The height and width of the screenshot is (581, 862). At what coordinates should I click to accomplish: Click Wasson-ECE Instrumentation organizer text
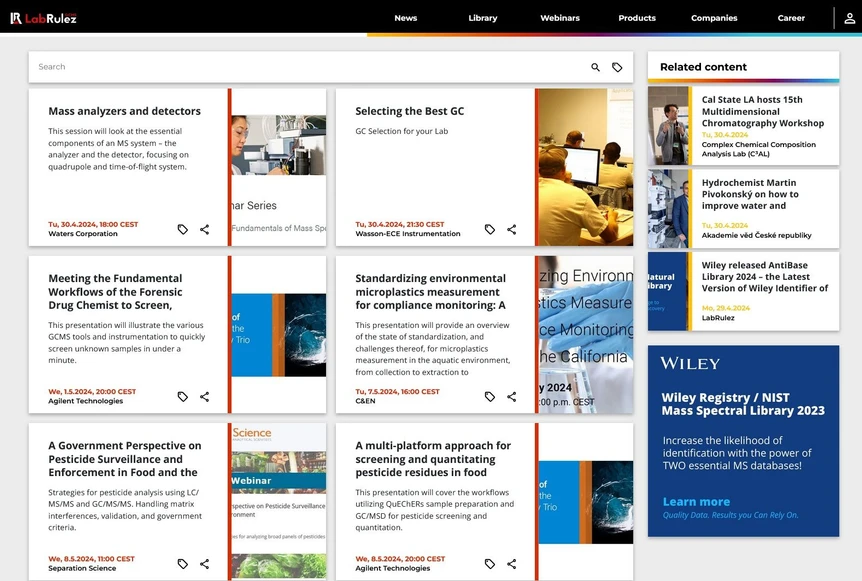[x=407, y=234]
